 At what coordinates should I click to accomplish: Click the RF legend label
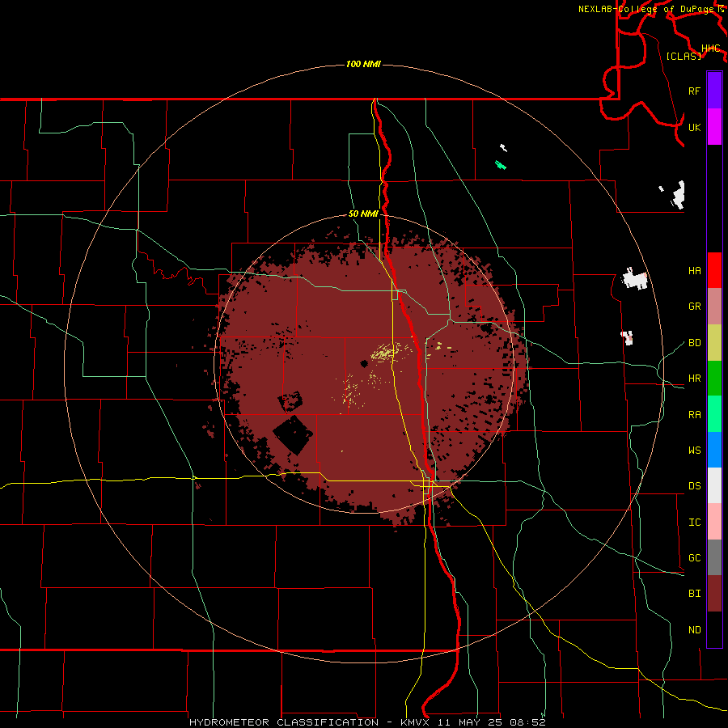(694, 91)
